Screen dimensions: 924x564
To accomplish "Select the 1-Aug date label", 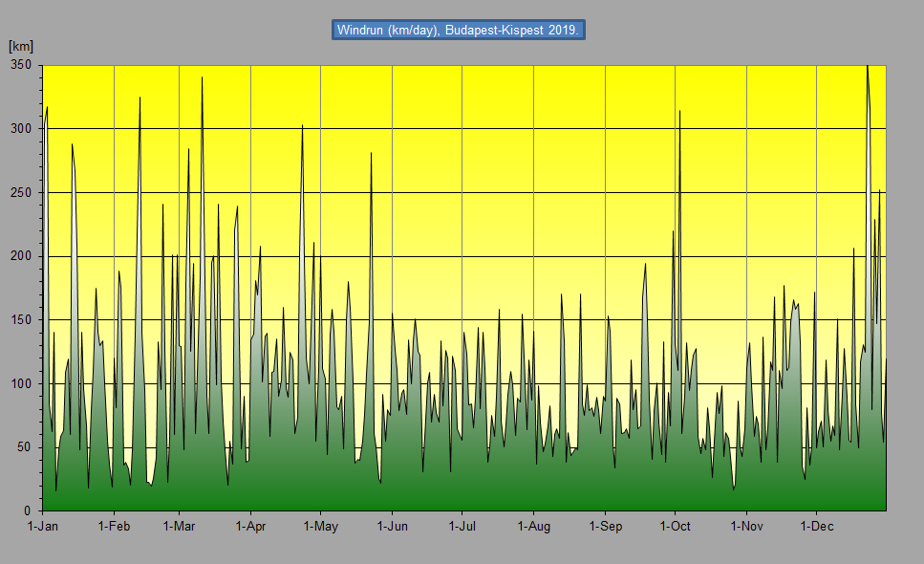I will pyautogui.click(x=533, y=527).
